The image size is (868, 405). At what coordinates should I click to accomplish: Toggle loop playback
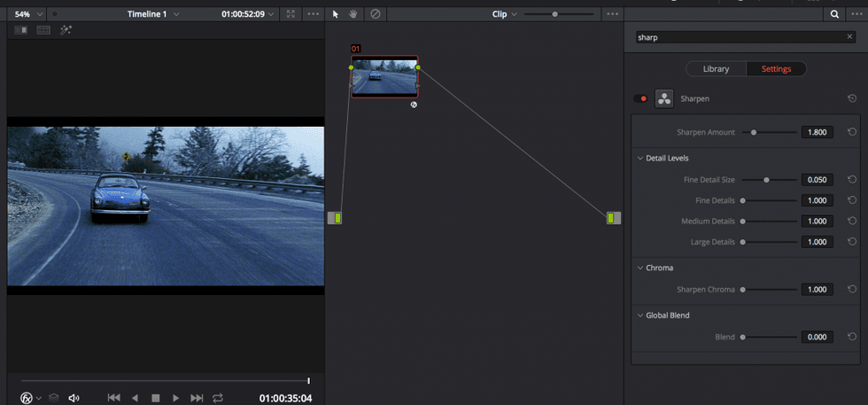(218, 398)
